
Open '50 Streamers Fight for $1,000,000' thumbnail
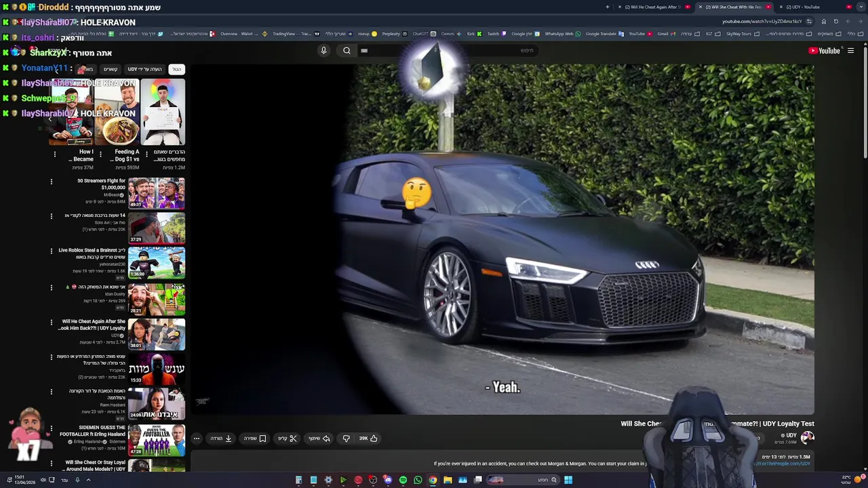[157, 193]
